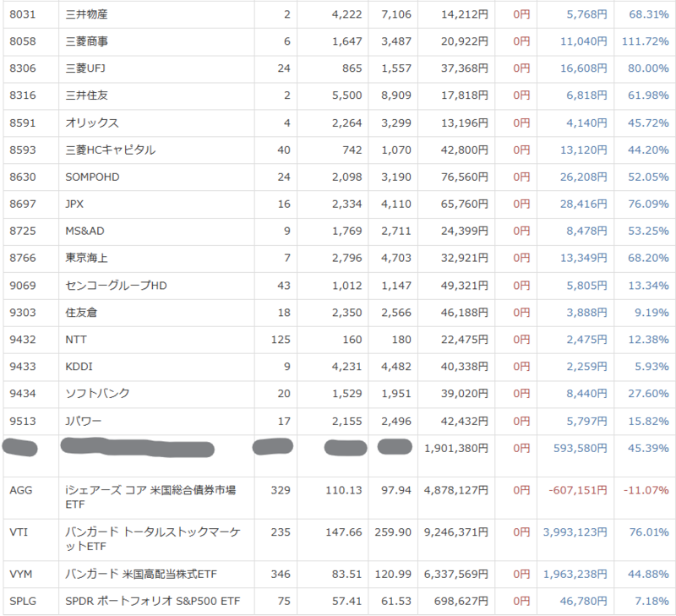Viewport: 676px width, 616px height.
Task: Select the Jパワー stock name
Action: pos(83,421)
